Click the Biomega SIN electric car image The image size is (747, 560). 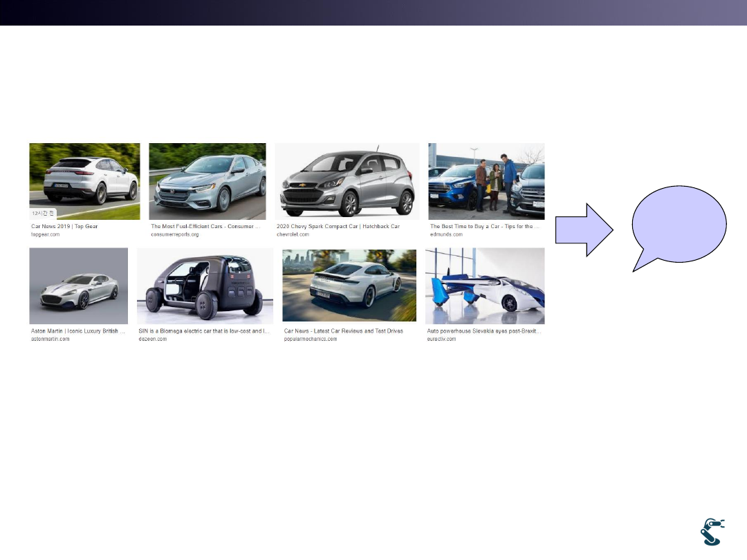205,286
